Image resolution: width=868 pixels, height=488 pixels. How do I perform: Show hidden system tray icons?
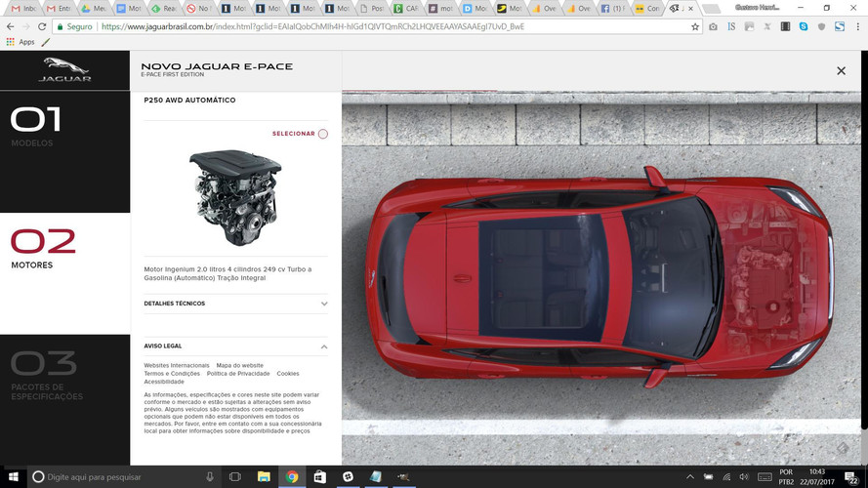[x=689, y=477]
